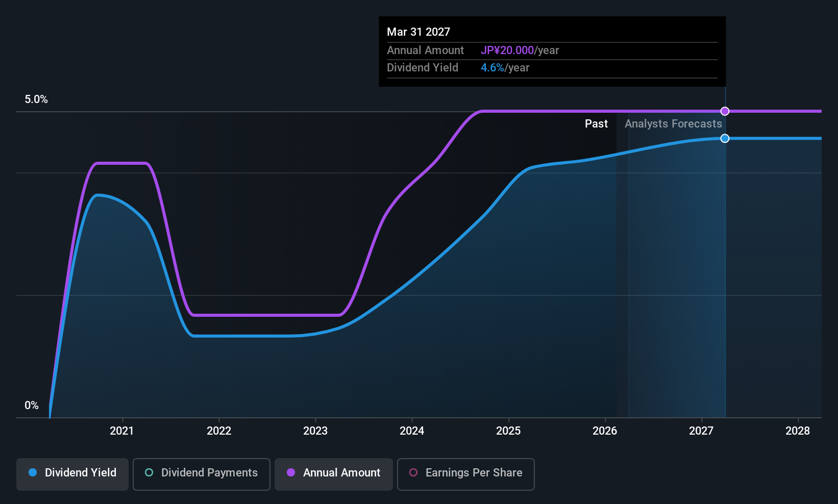Click the 2027 axis label

tap(701, 431)
